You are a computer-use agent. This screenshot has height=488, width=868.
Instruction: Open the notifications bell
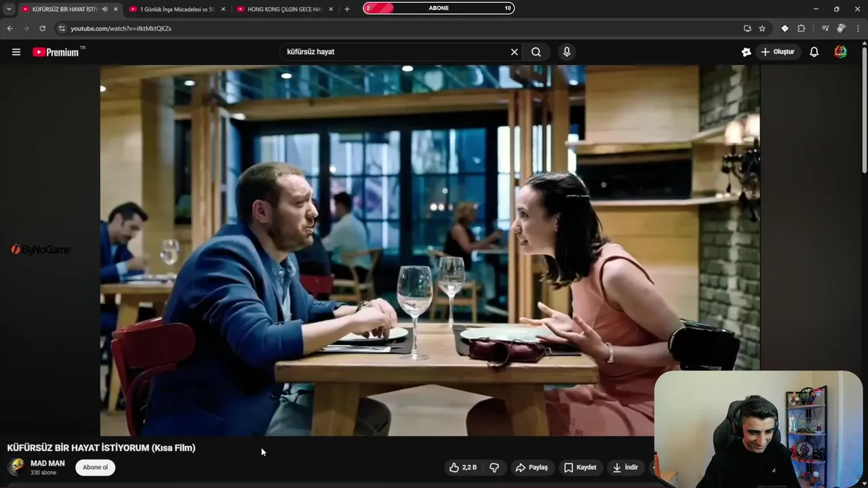point(814,52)
